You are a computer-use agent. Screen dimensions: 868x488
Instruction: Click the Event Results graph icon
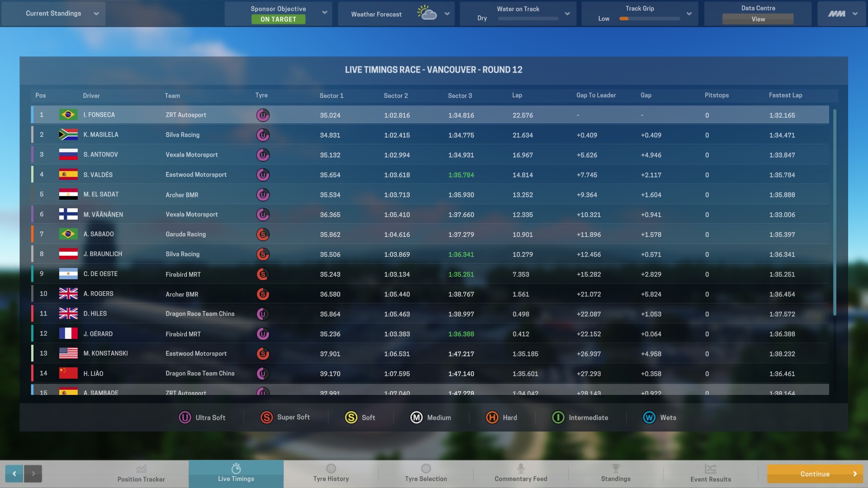710,469
